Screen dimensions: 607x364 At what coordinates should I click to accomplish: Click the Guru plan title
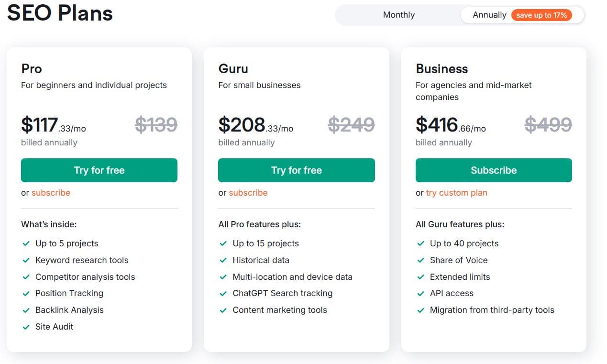(233, 69)
